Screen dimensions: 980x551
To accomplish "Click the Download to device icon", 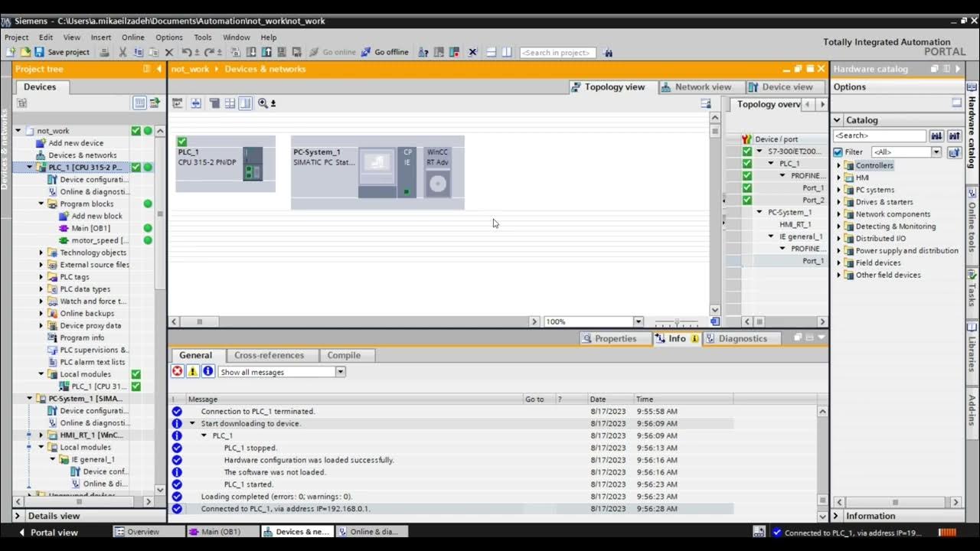I will (251, 52).
